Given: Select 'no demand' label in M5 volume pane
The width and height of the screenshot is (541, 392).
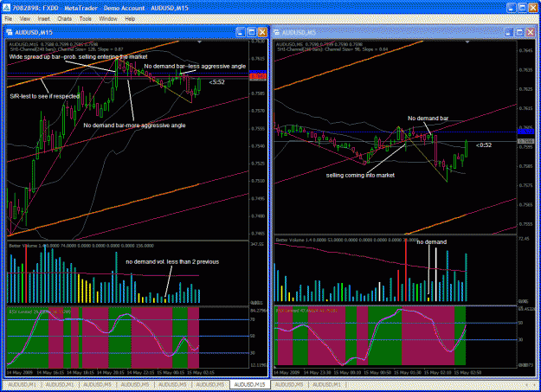Looking at the screenshot, I should click(x=432, y=242).
